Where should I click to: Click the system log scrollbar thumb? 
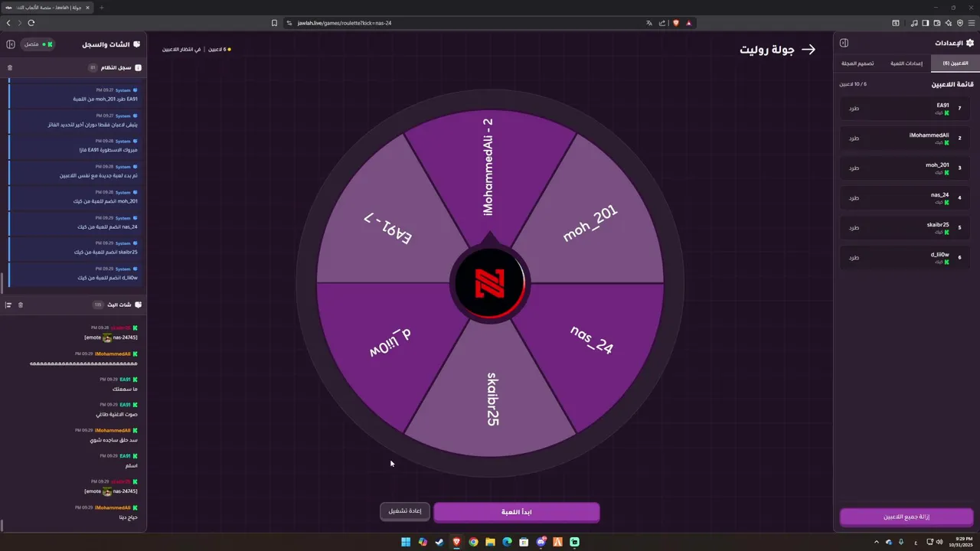(2, 282)
